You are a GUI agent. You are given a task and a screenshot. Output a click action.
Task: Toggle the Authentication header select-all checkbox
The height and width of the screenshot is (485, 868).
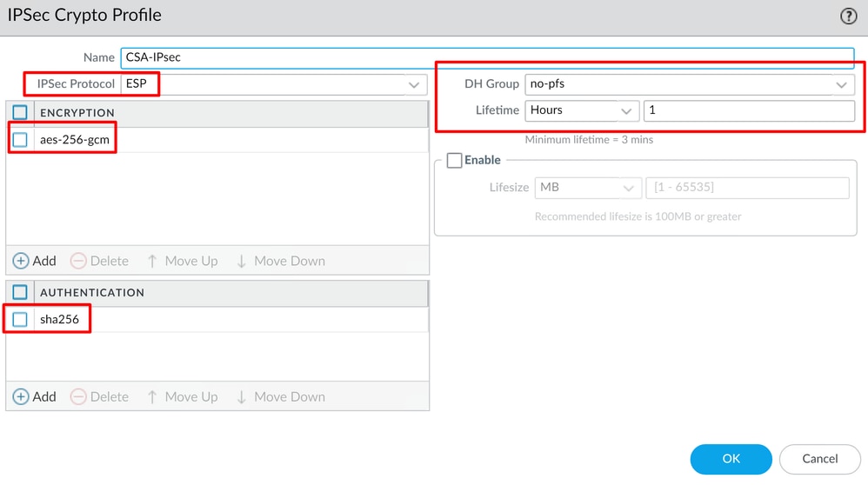(x=20, y=292)
